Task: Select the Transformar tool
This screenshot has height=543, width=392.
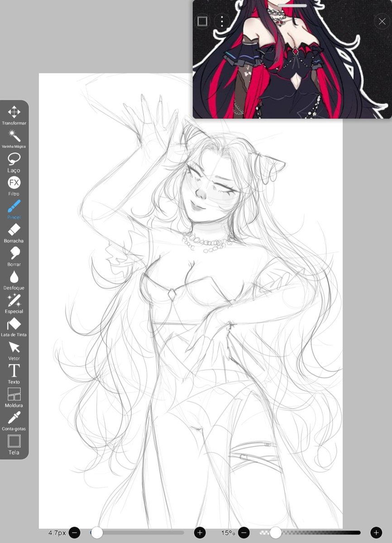Action: tap(14, 113)
